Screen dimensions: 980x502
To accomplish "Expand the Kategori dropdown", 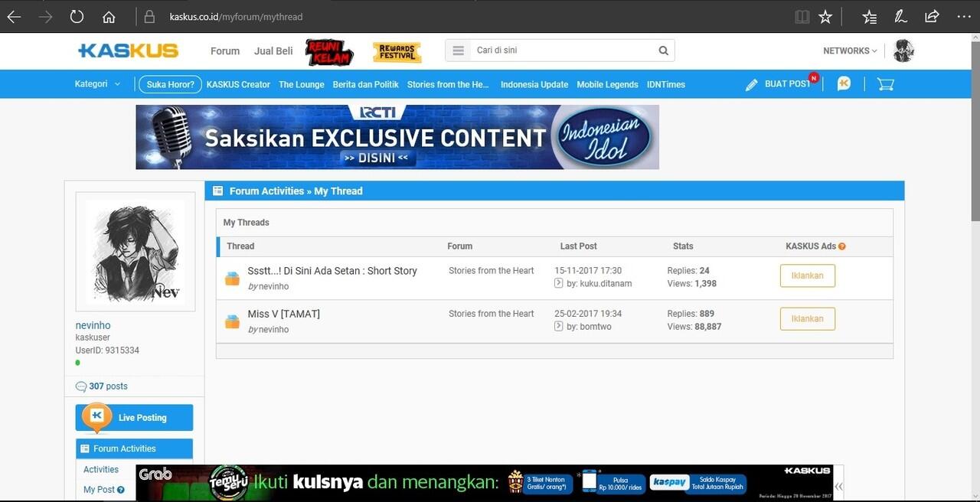I will click(x=97, y=84).
